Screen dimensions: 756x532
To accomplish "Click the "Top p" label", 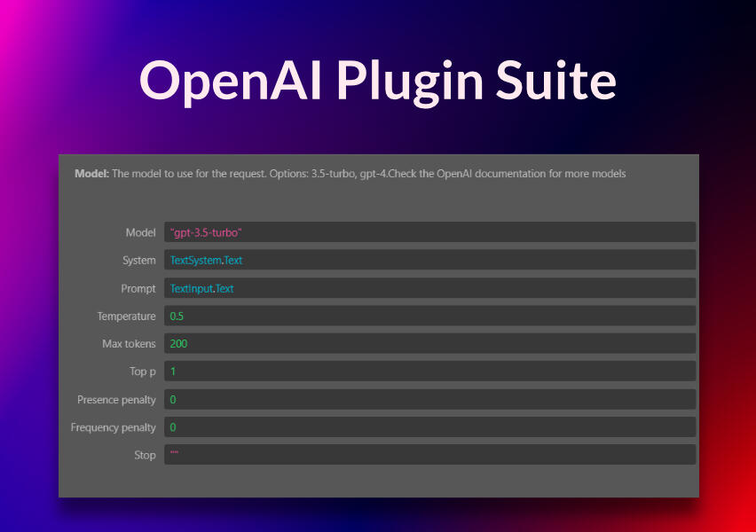I will tap(142, 372).
